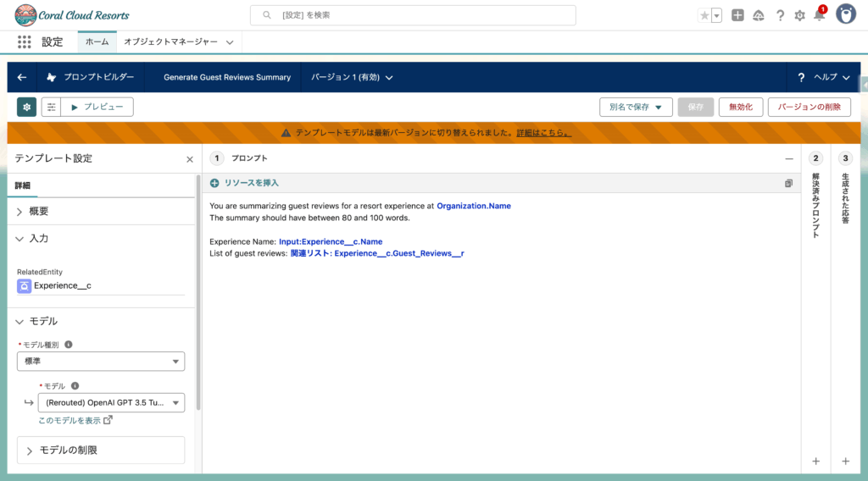868x481 pixels.
Task: Click the setup search input field
Action: pos(413,15)
